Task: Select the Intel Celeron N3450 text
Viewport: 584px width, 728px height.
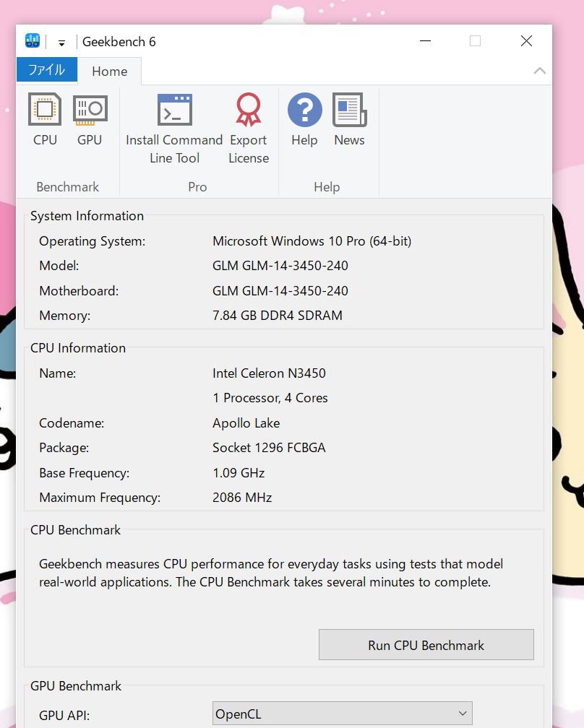Action: (269, 373)
